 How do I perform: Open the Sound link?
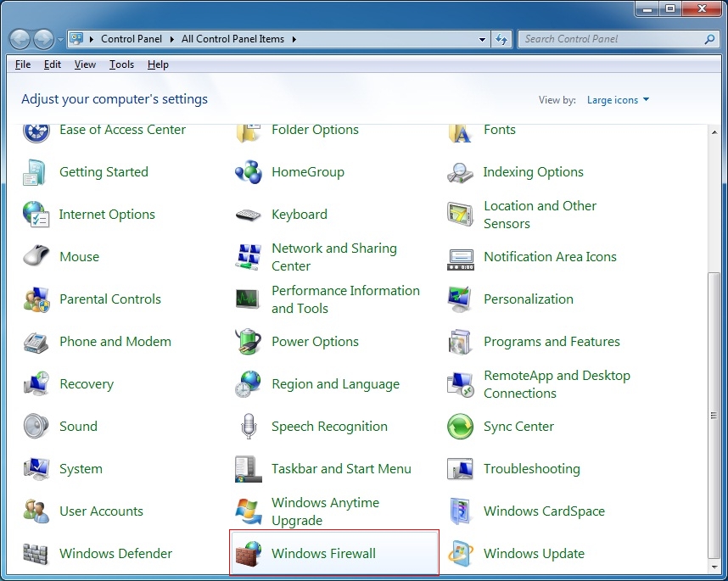coord(78,427)
